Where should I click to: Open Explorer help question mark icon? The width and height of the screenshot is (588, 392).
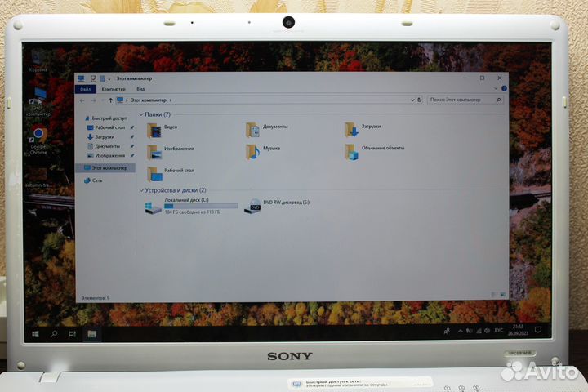(504, 88)
